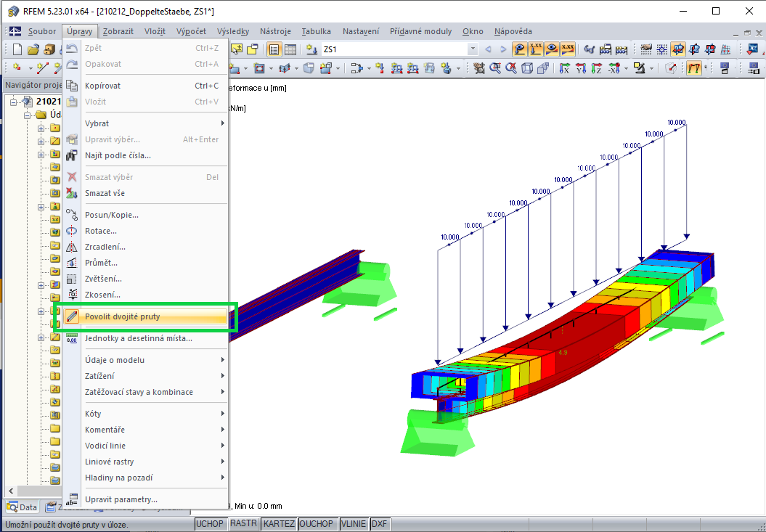Toggle the Table display icon
This screenshot has width=766, height=532.
(x=290, y=49)
